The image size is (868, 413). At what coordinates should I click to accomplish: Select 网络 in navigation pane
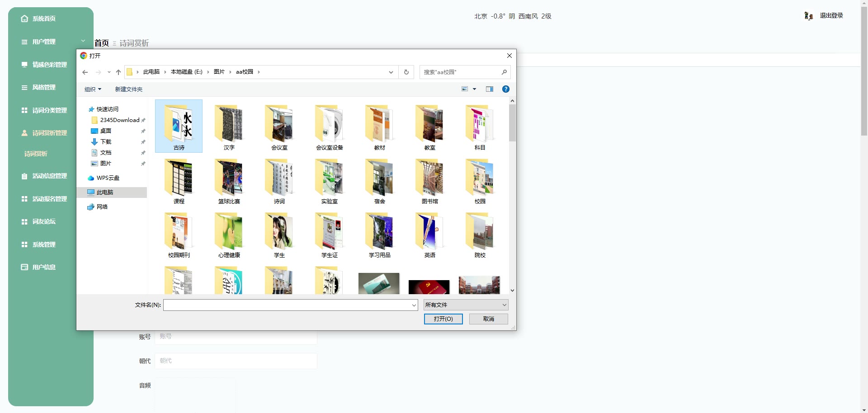point(102,207)
